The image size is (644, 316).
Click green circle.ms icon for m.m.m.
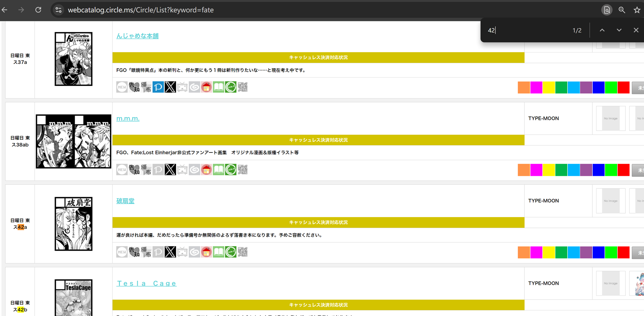coord(231,170)
